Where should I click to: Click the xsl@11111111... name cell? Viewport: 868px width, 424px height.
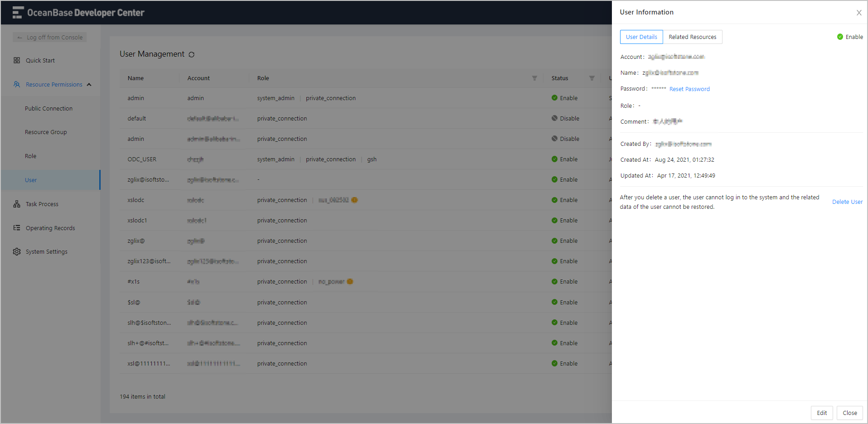(x=149, y=363)
